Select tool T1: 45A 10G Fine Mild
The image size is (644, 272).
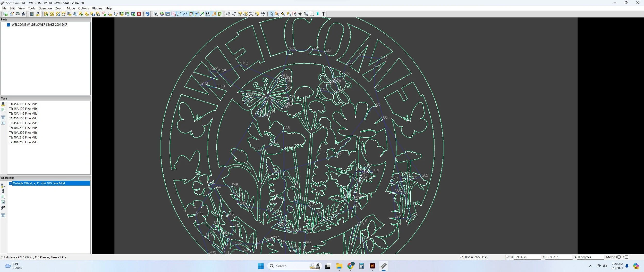click(x=23, y=104)
